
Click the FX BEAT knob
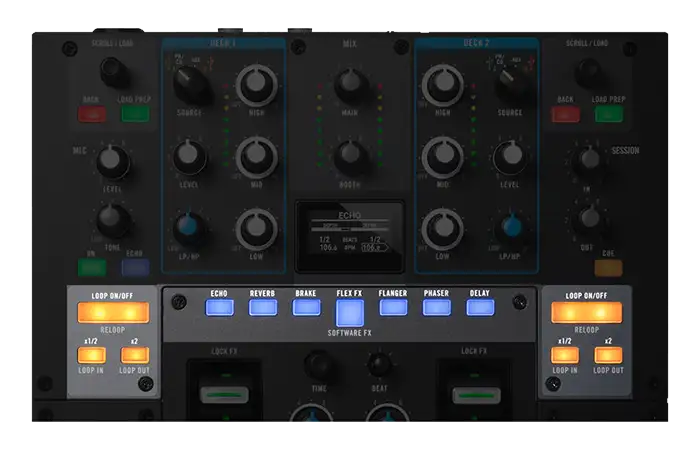(379, 364)
